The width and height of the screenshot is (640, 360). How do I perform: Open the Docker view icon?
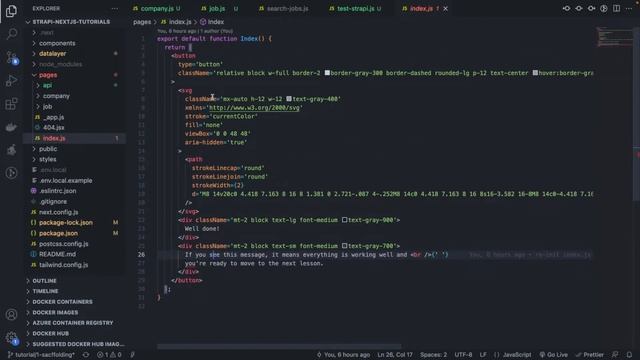(x=11, y=127)
